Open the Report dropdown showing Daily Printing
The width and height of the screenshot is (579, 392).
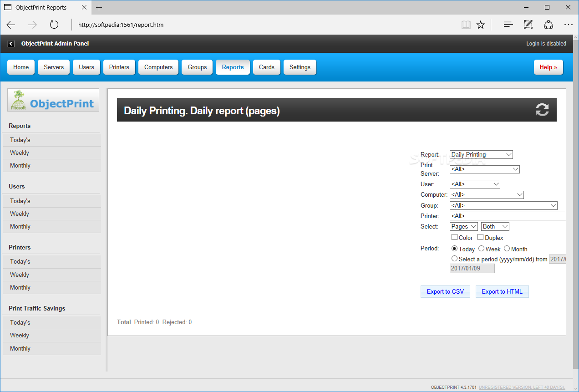481,155
